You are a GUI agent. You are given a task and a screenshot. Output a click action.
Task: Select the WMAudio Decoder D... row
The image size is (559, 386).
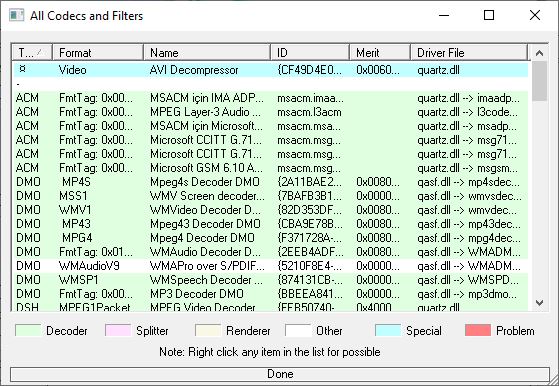[x=271, y=252]
